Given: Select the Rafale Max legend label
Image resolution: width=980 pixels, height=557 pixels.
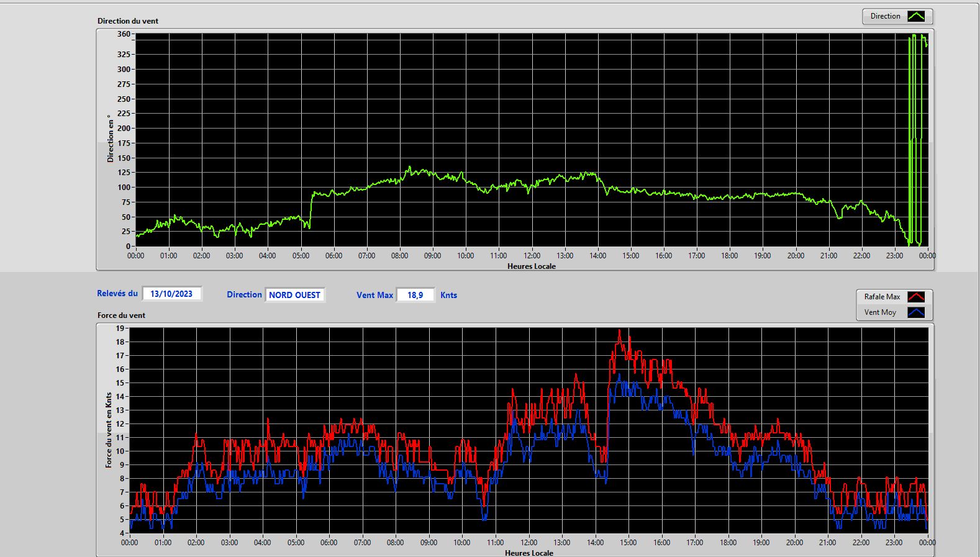Looking at the screenshot, I should click(882, 297).
